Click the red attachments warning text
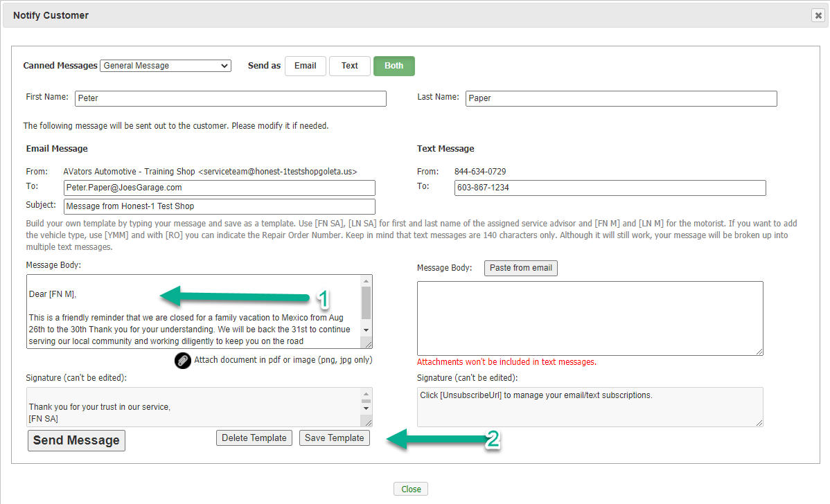The height and width of the screenshot is (504, 830). [x=506, y=362]
